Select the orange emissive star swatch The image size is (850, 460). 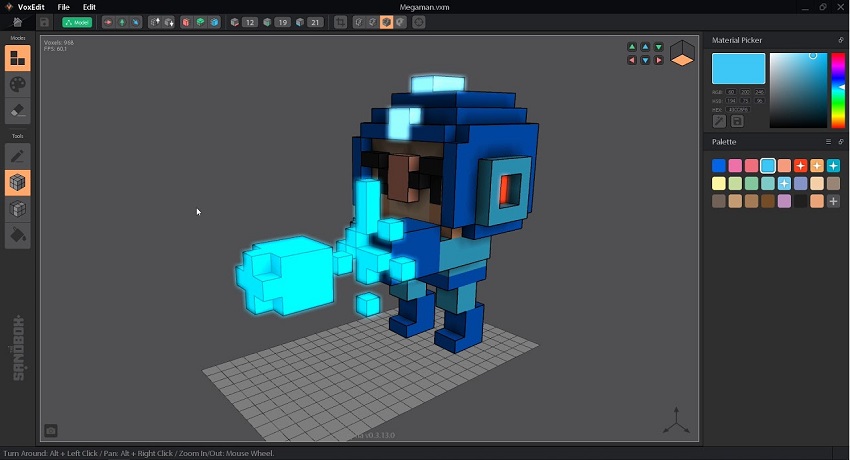coord(817,165)
